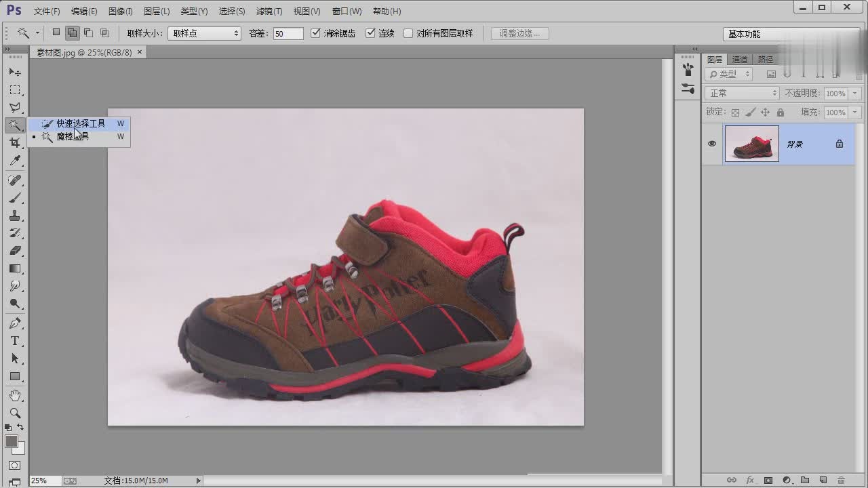The image size is (868, 488).
Task: Open the brush presets panel icon
Action: tap(688, 70)
